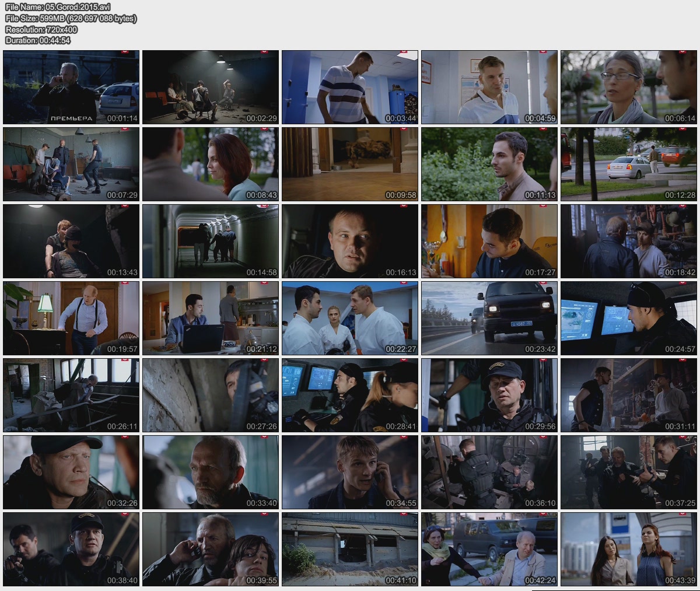Open the phone call thumbnail at 00:34:55
The height and width of the screenshot is (591, 700).
click(x=350, y=472)
